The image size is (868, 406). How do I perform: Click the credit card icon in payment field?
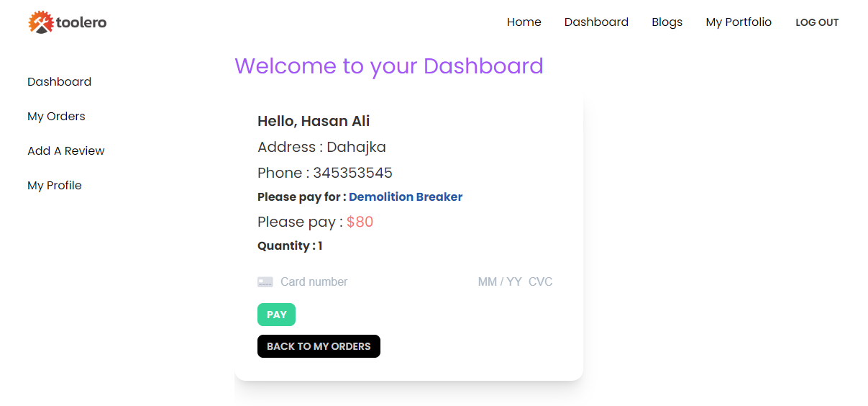[x=265, y=282]
